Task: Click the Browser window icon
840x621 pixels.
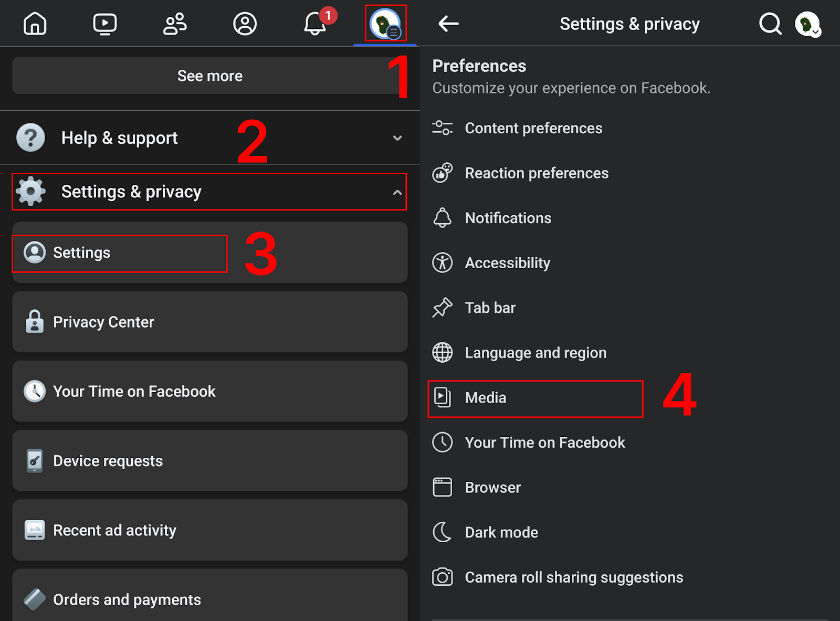Action: point(442,487)
